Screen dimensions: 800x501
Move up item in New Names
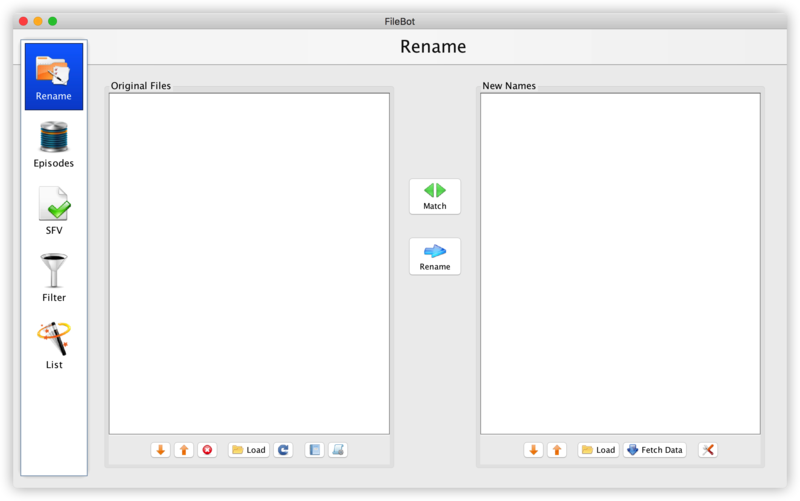point(557,450)
